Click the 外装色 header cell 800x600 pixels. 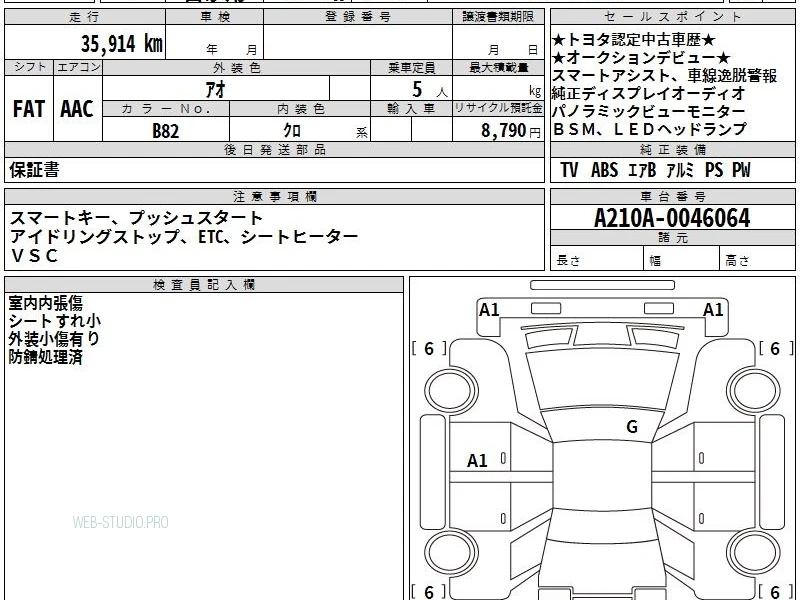[236, 68]
